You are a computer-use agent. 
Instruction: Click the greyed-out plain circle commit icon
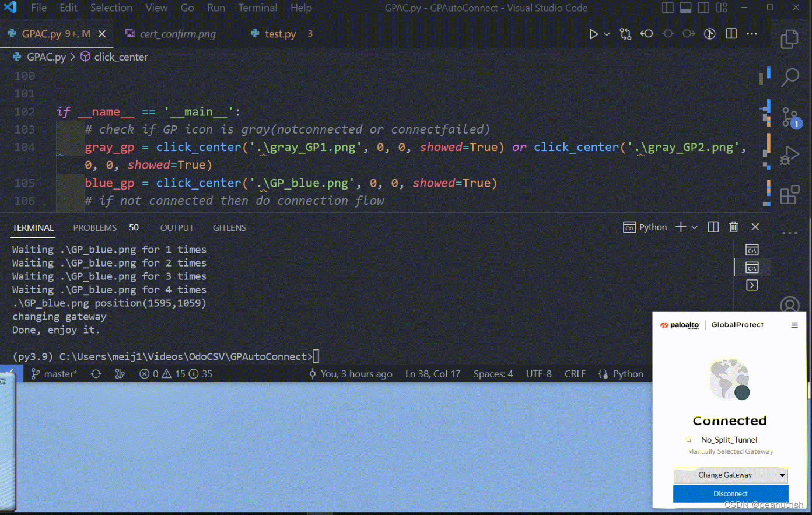[668, 34]
